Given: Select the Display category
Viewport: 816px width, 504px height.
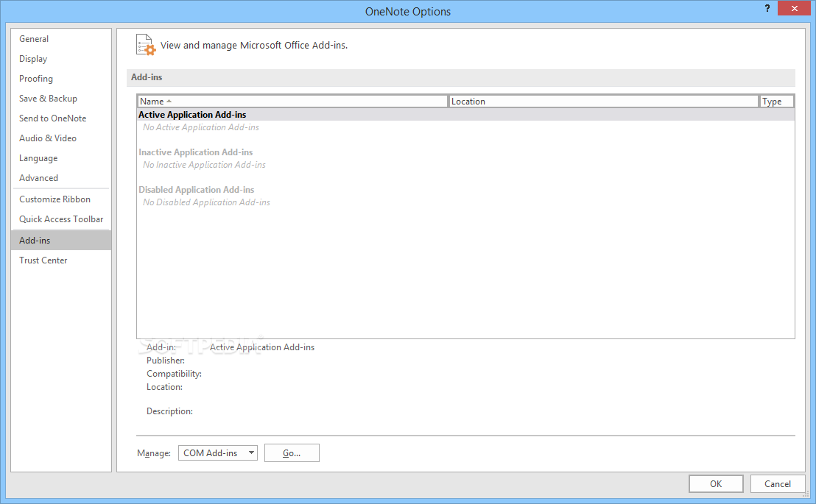Looking at the screenshot, I should 61,59.
